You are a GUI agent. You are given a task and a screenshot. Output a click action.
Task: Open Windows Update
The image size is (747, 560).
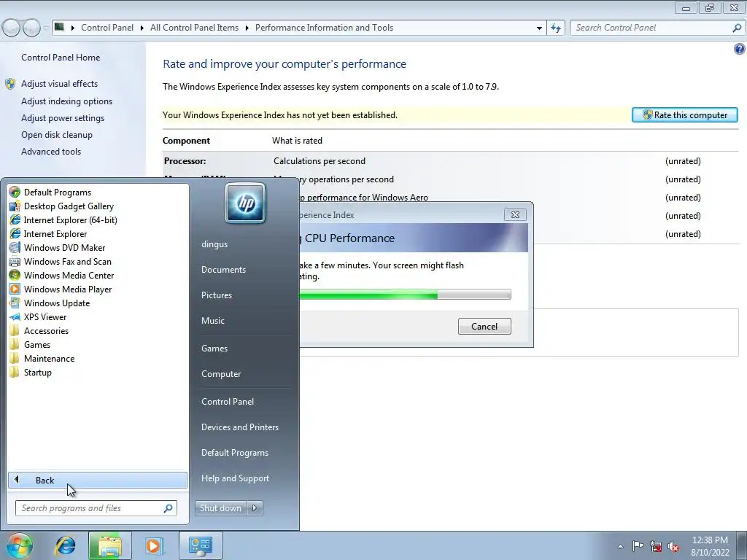[x=50, y=303]
